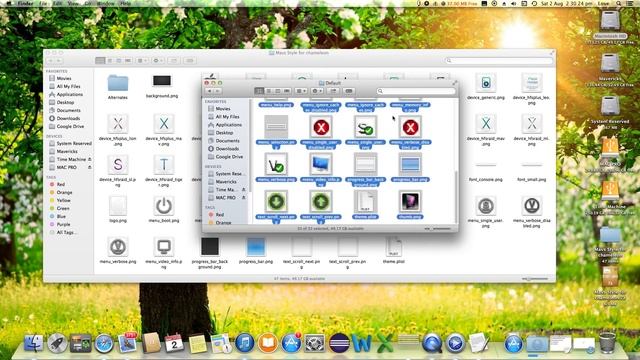Open menu_boot.png power icon in back window

(x=164, y=206)
